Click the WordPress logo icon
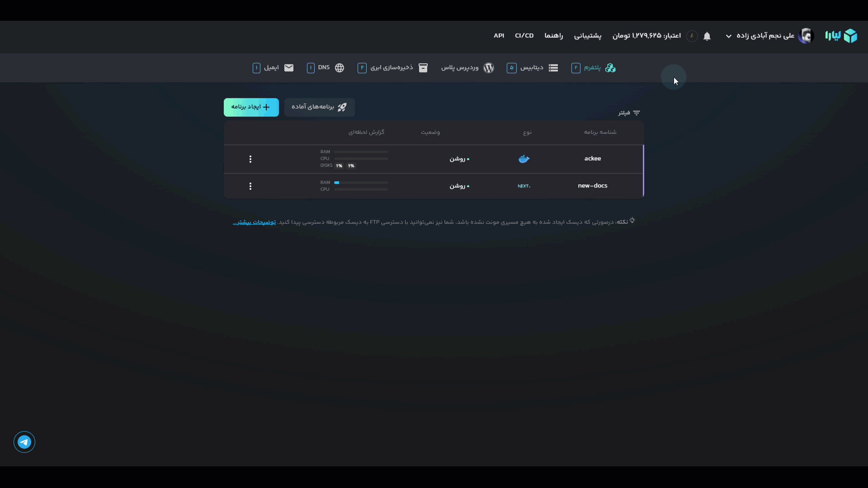 click(489, 68)
